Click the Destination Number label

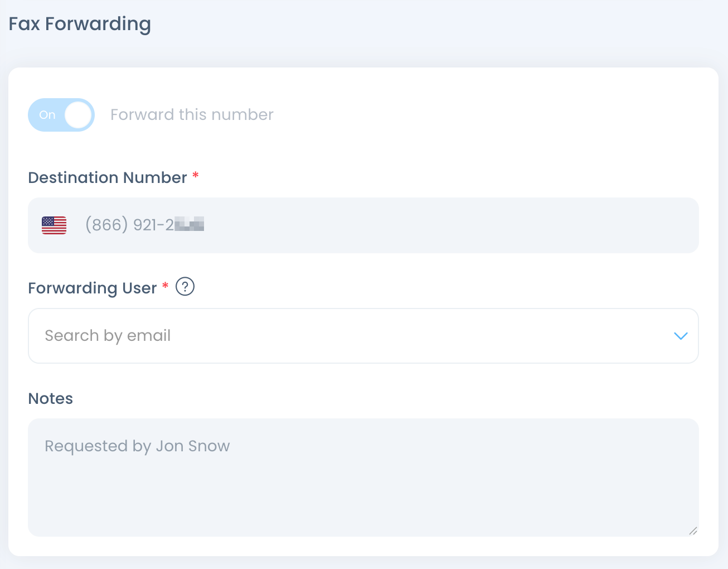click(x=108, y=177)
